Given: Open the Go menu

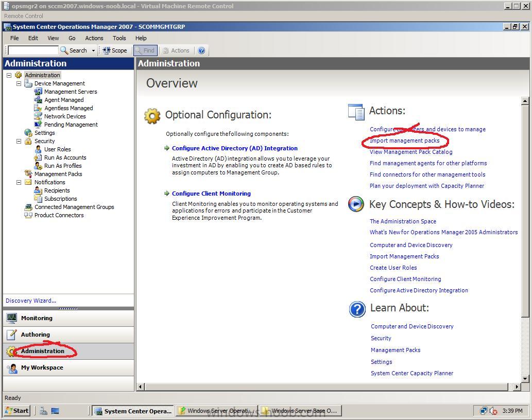Looking at the screenshot, I should [x=72, y=38].
